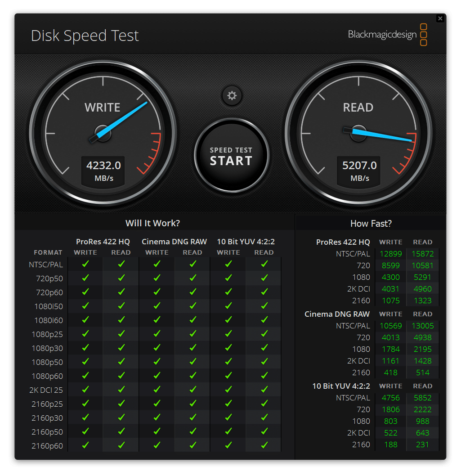The width and height of the screenshot is (461, 476).
Task: Click ProRes 422 HQ 720 write value 8599
Action: pyautogui.click(x=390, y=265)
